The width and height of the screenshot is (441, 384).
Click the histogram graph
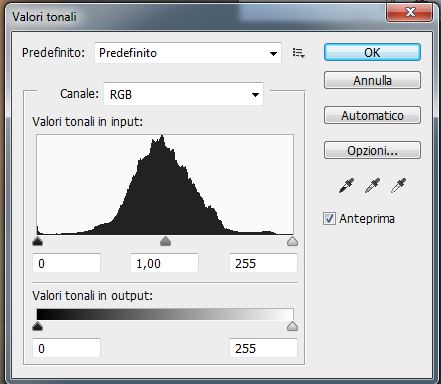(x=165, y=184)
